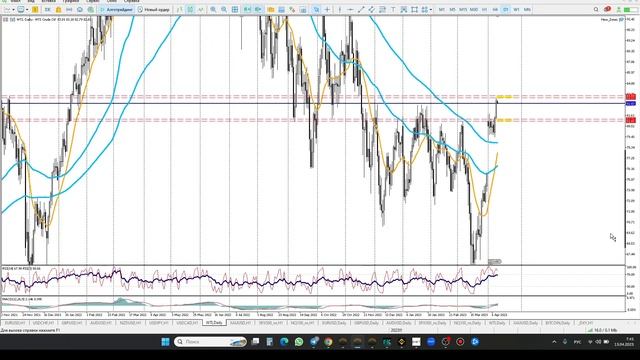Set timeframe to W1
This screenshot has width=640, height=360.
click(516, 9)
